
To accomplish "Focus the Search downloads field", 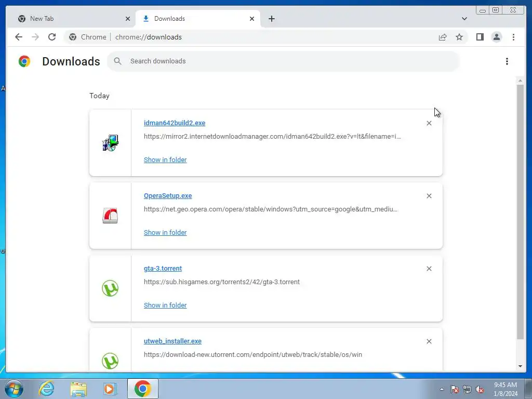I will [x=283, y=61].
